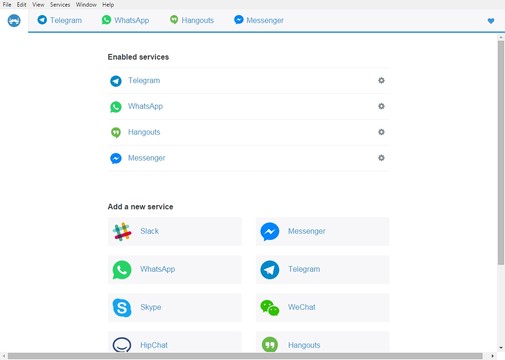Click the blue heart icon
505x360 pixels.
pos(491,21)
